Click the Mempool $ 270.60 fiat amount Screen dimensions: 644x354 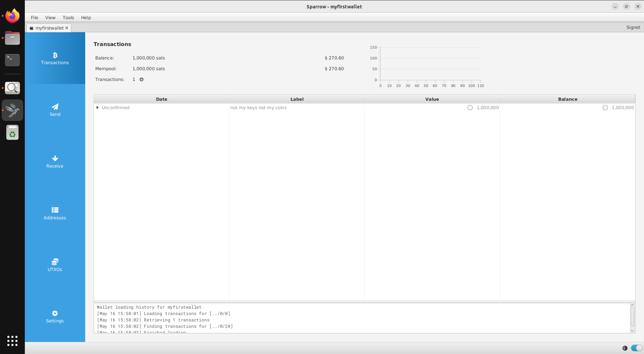coord(334,69)
